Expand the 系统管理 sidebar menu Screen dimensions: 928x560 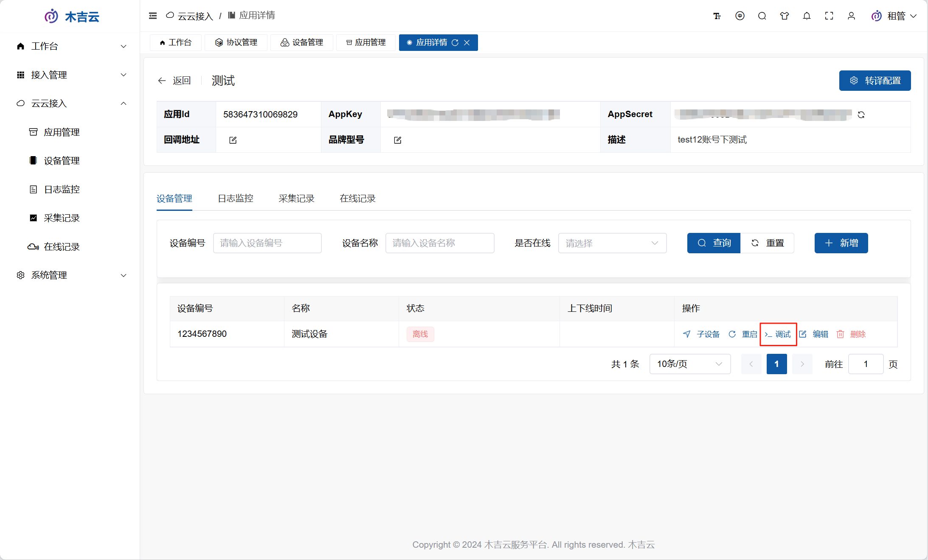[x=70, y=275]
